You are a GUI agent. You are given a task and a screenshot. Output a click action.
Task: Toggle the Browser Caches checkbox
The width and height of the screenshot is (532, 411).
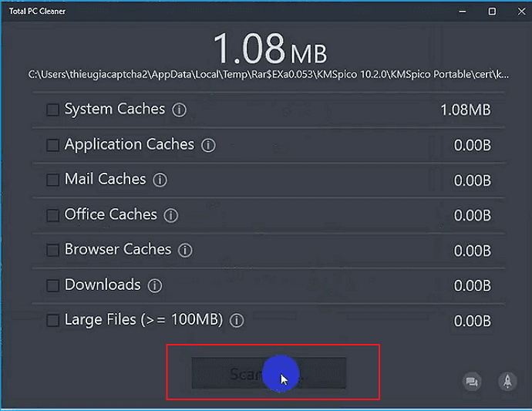tap(52, 251)
